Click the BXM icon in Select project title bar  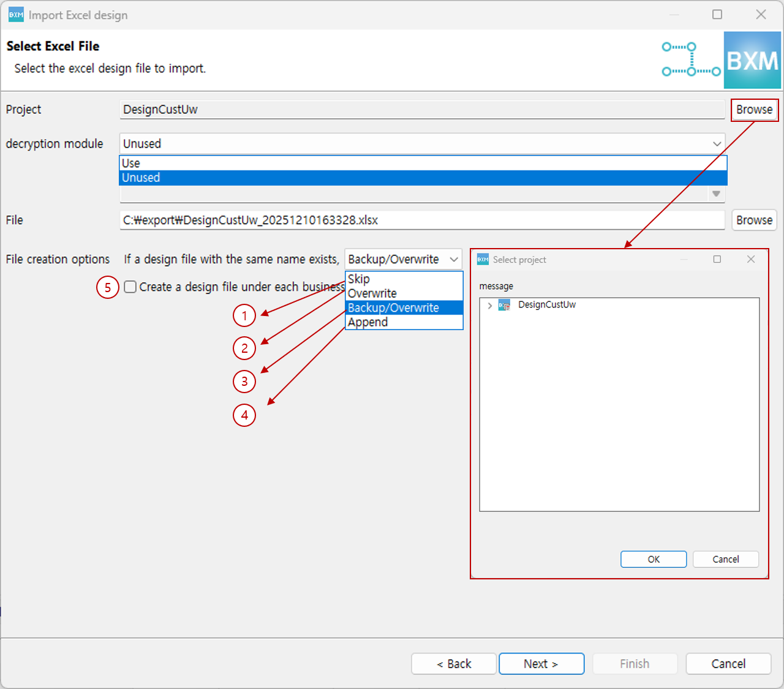[483, 260]
